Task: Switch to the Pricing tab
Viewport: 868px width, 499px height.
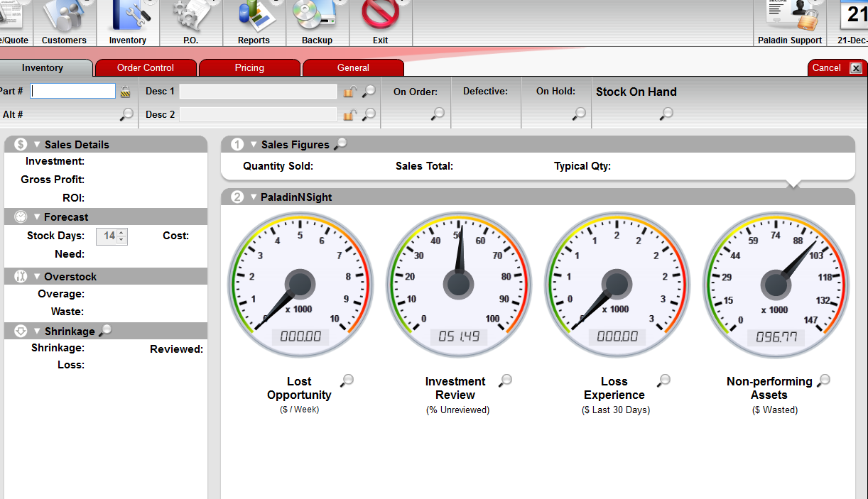Action: pos(249,68)
